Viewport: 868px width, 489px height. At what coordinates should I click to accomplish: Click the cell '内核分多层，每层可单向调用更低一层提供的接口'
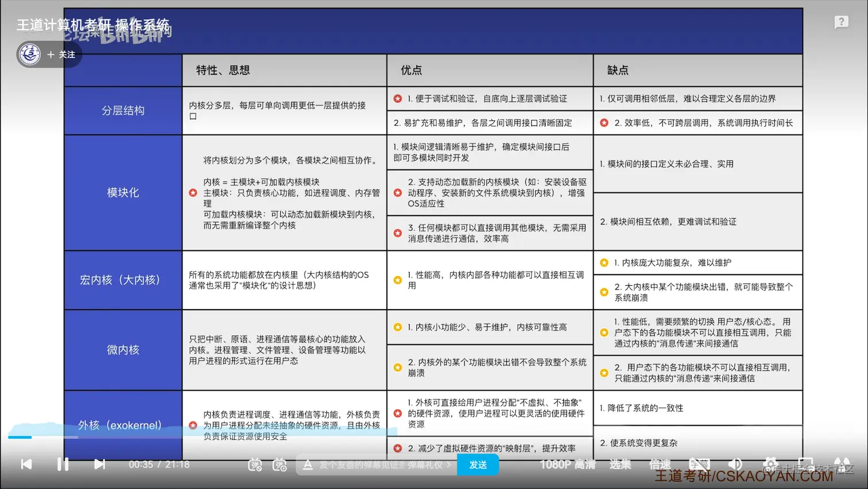point(284,110)
